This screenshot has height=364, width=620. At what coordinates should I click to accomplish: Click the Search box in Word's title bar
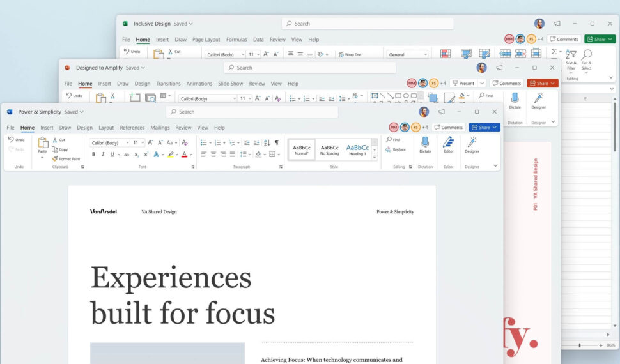[252, 112]
